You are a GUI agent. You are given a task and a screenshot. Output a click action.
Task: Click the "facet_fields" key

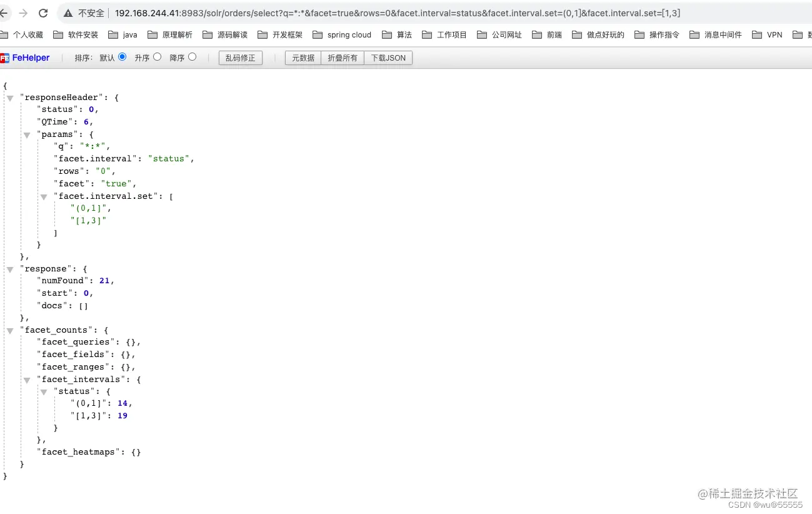73,355
